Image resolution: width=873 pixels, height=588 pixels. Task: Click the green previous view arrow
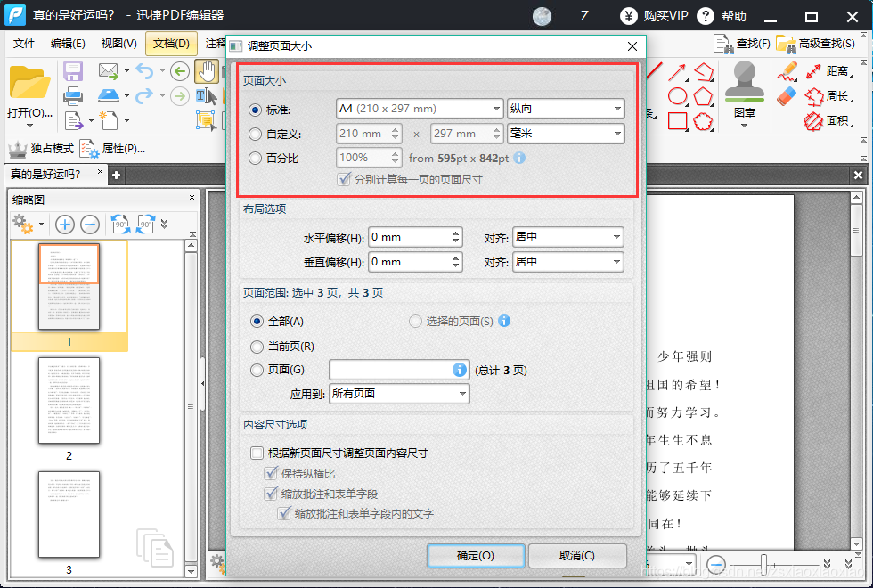pos(180,71)
